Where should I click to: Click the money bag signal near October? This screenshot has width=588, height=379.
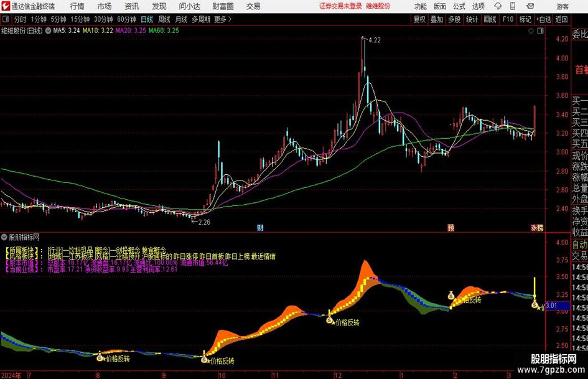point(204,359)
